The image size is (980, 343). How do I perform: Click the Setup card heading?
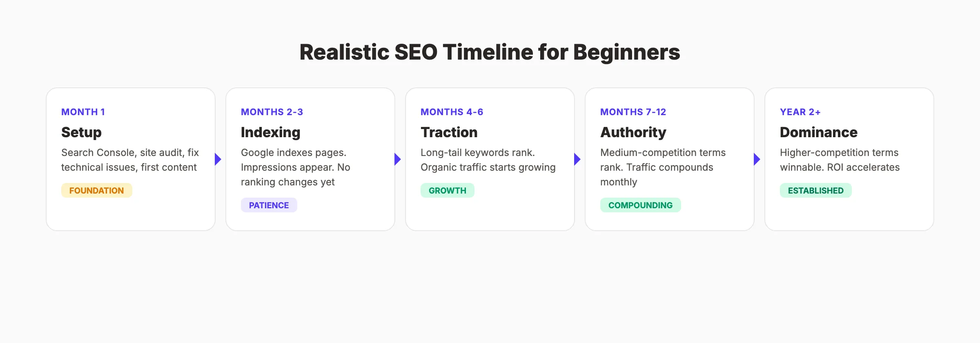(x=81, y=132)
